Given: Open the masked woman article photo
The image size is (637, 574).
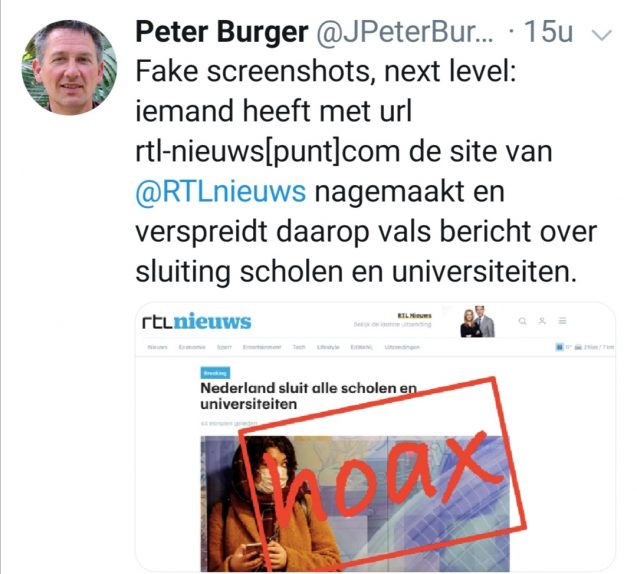Looking at the screenshot, I should [355, 504].
